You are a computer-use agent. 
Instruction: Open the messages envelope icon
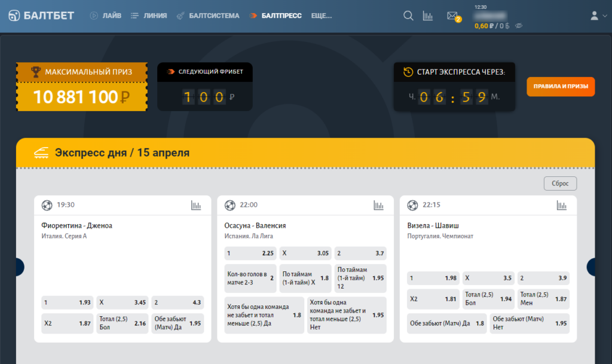pyautogui.click(x=452, y=16)
